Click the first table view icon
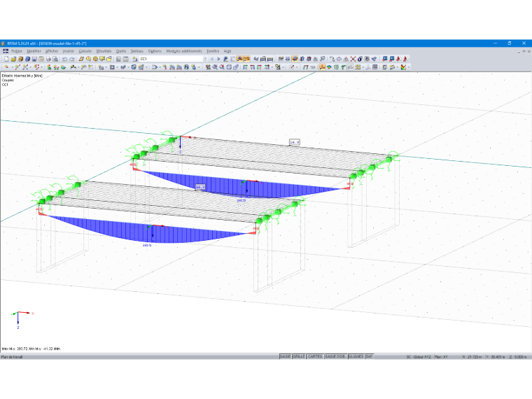 point(118,59)
